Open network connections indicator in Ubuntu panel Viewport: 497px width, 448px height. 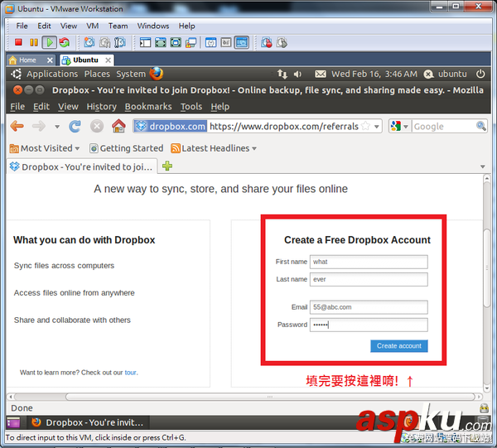[x=282, y=74]
